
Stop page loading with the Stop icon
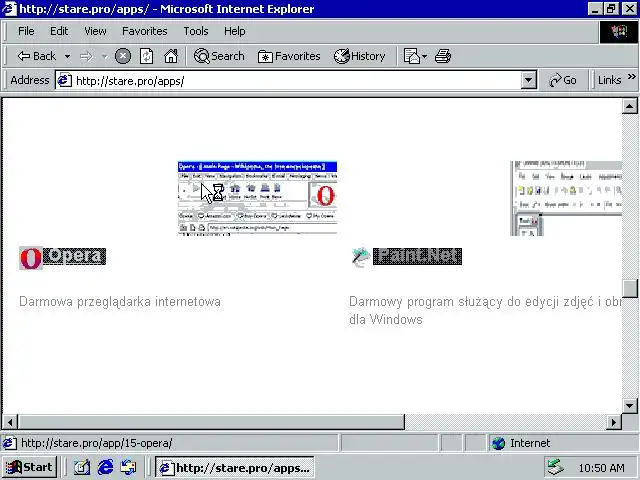pyautogui.click(x=123, y=56)
